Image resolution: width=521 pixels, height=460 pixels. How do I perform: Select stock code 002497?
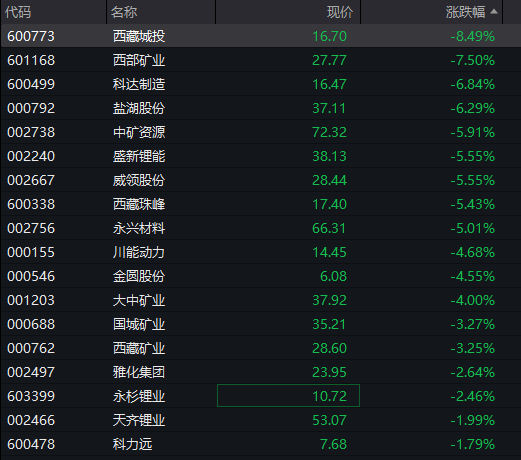[31, 372]
